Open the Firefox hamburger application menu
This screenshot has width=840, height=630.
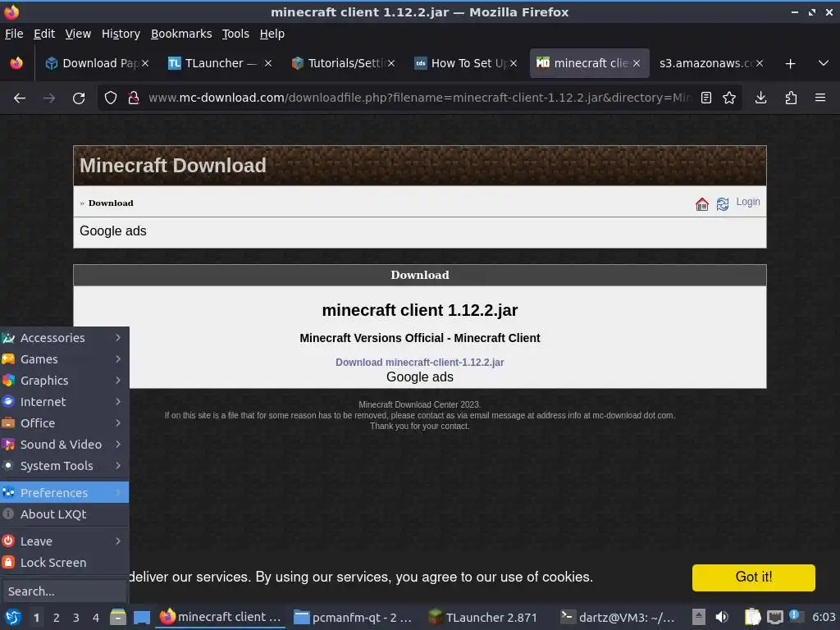(x=820, y=98)
